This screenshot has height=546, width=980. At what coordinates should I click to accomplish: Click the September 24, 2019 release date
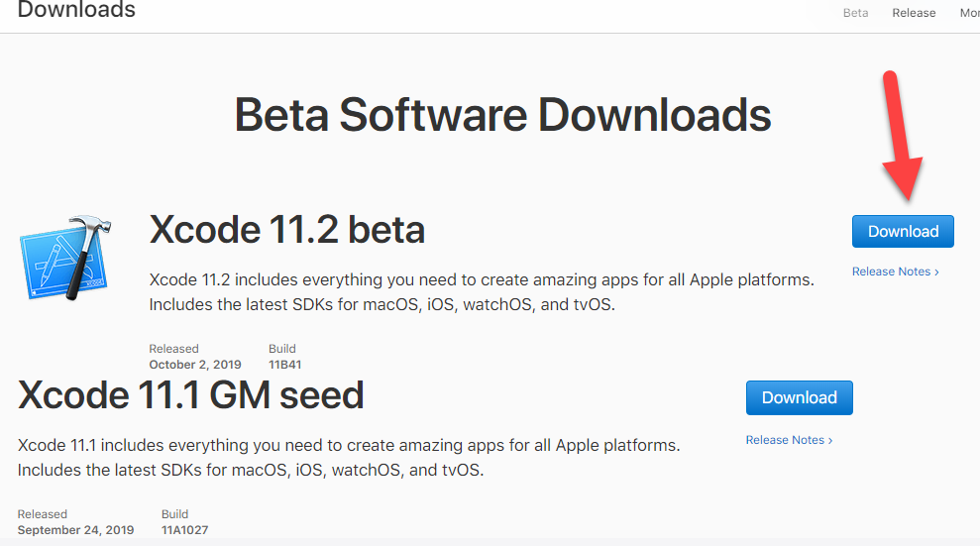point(75,530)
